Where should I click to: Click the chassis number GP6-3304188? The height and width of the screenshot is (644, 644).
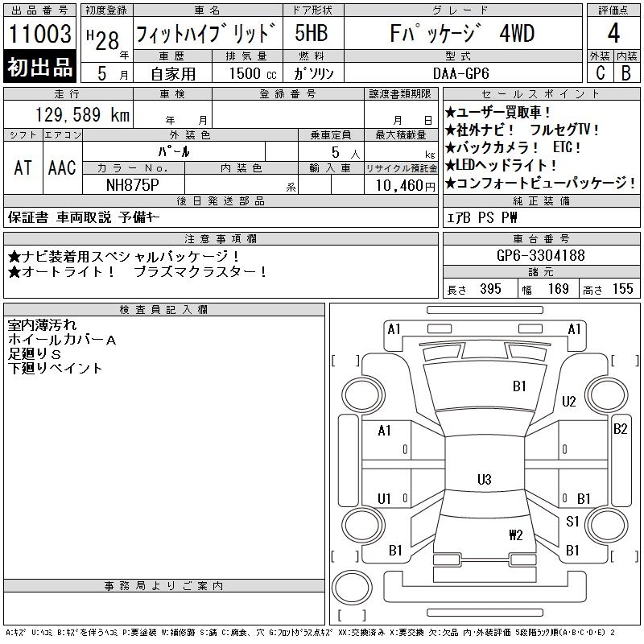[x=540, y=255]
